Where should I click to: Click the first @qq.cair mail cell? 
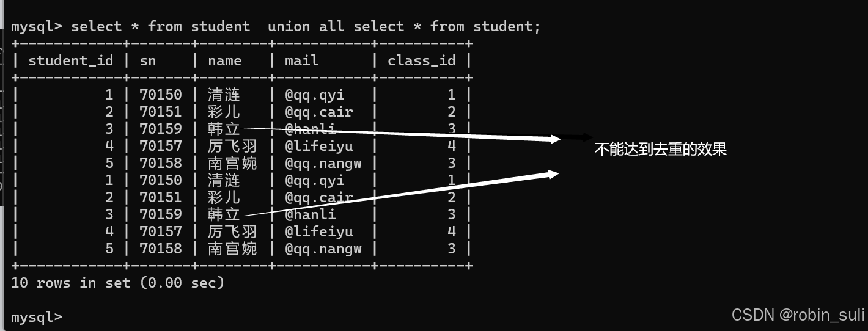(319, 112)
